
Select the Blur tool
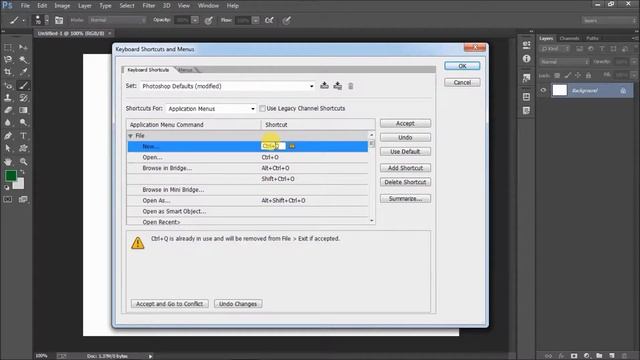8,122
